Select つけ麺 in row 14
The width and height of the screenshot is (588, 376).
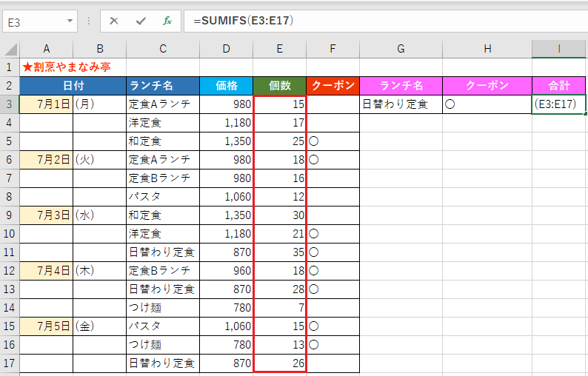point(163,308)
